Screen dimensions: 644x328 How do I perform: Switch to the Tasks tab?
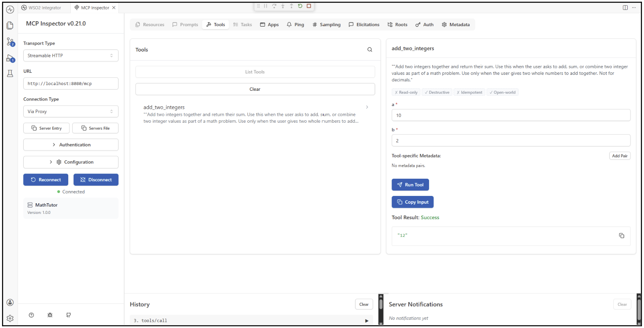tap(242, 25)
